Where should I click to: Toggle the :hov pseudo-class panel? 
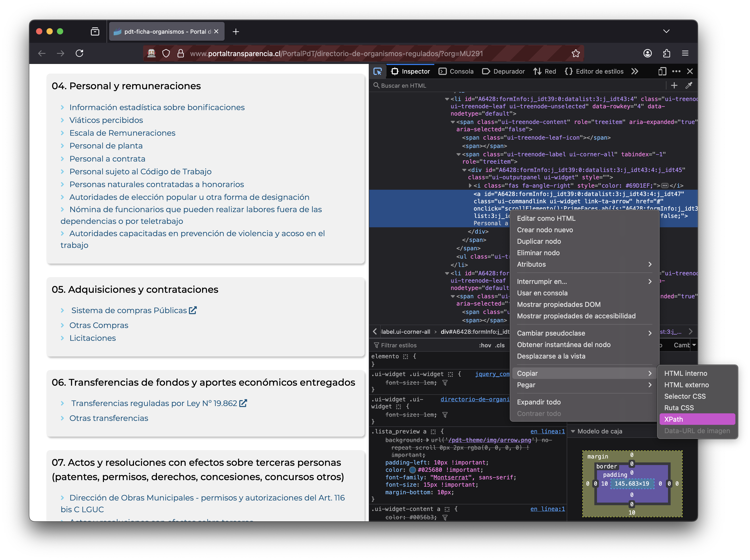click(x=484, y=345)
